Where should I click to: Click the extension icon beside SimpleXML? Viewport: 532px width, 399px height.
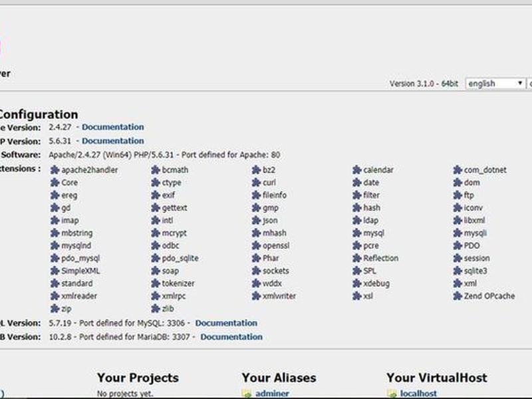pyautogui.click(x=55, y=271)
